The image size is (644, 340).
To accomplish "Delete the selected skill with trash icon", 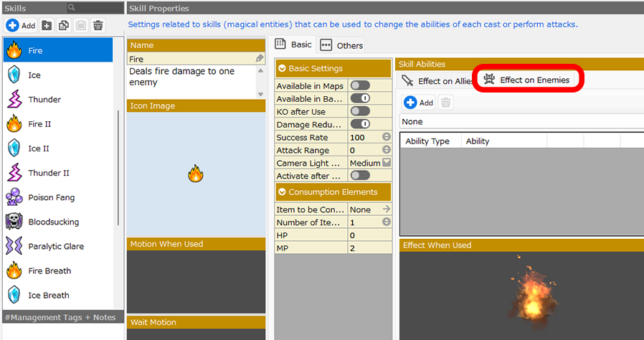I will click(x=98, y=25).
